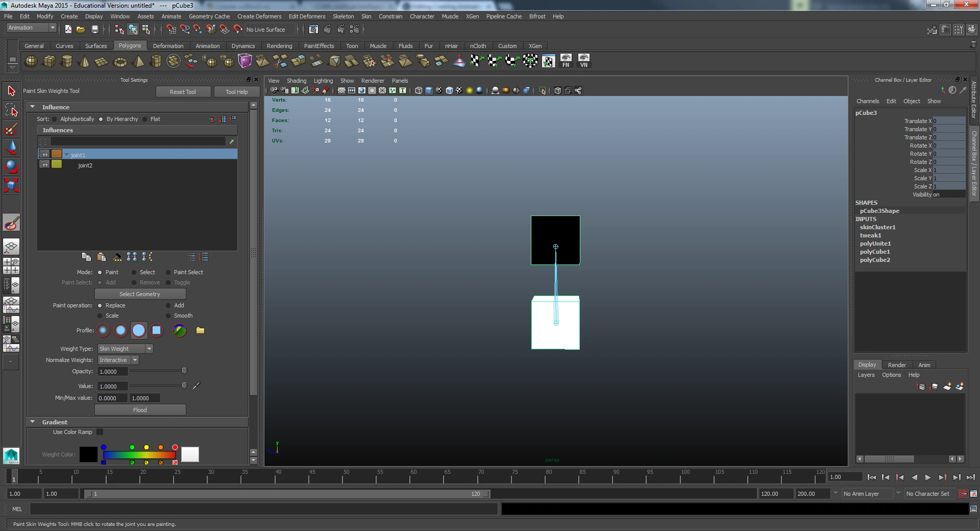Open the browse brush shape folder icon
This screenshot has height=531, width=980.
(x=200, y=330)
